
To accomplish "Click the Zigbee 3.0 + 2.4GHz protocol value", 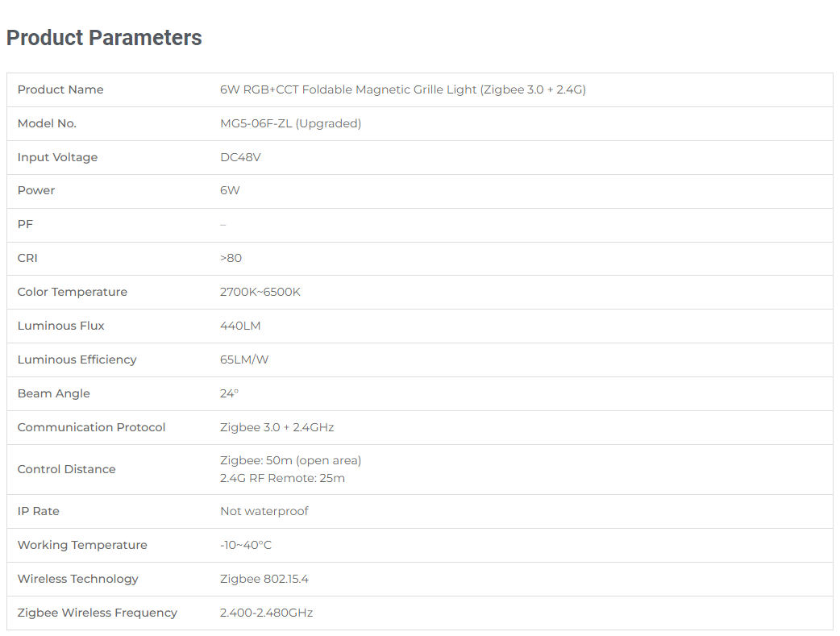I will 277,427.
